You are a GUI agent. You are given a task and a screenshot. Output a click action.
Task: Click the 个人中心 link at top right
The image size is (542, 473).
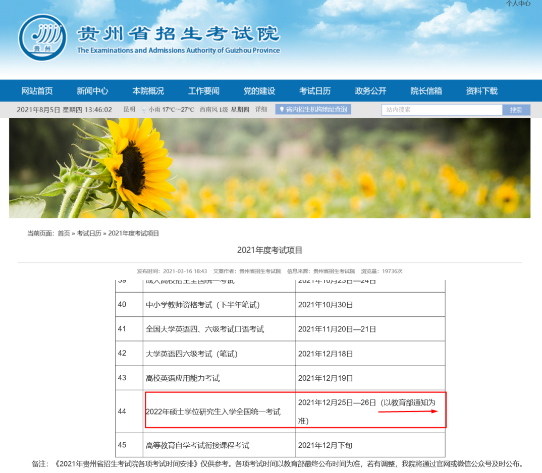(x=518, y=3)
